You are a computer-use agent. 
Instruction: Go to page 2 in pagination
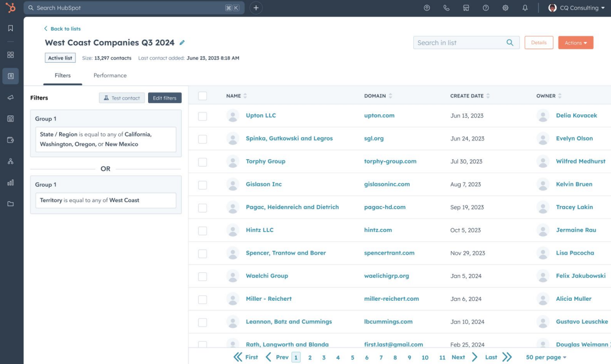tap(310, 358)
